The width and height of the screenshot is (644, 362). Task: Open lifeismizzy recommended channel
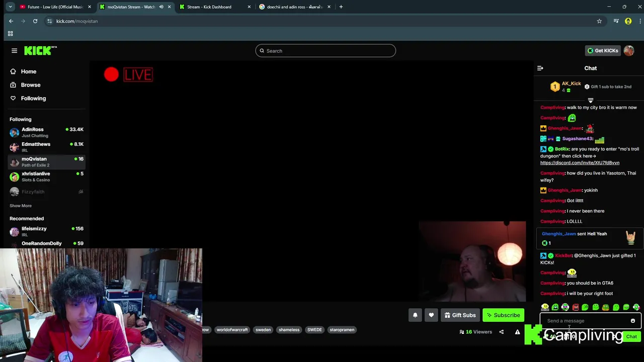(46, 232)
